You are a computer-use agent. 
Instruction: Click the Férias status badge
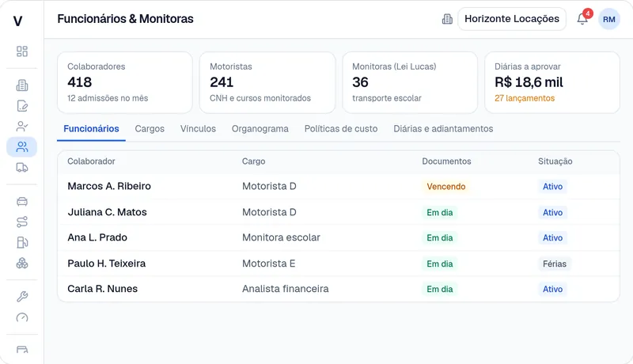555,264
